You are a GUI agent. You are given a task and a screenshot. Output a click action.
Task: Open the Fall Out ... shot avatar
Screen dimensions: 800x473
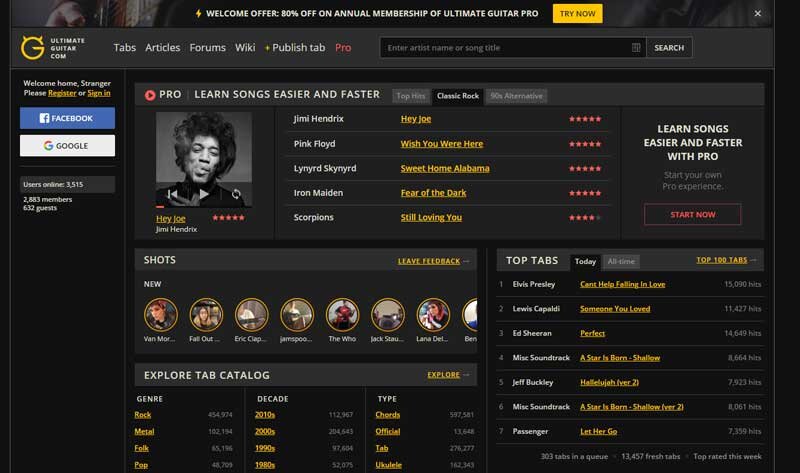206,315
